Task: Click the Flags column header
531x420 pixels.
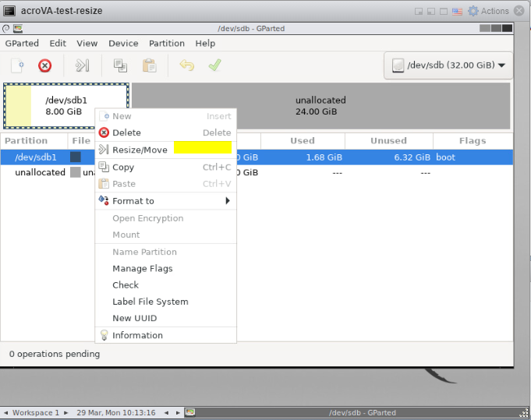Action: click(x=473, y=141)
